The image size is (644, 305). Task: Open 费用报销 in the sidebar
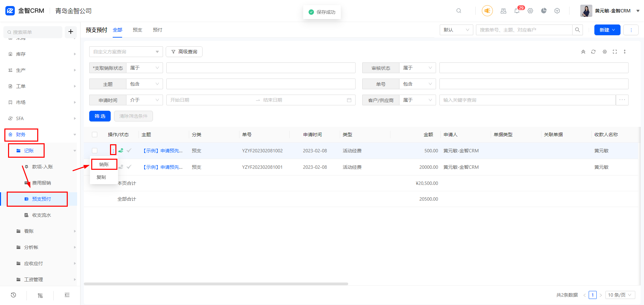coord(42,183)
